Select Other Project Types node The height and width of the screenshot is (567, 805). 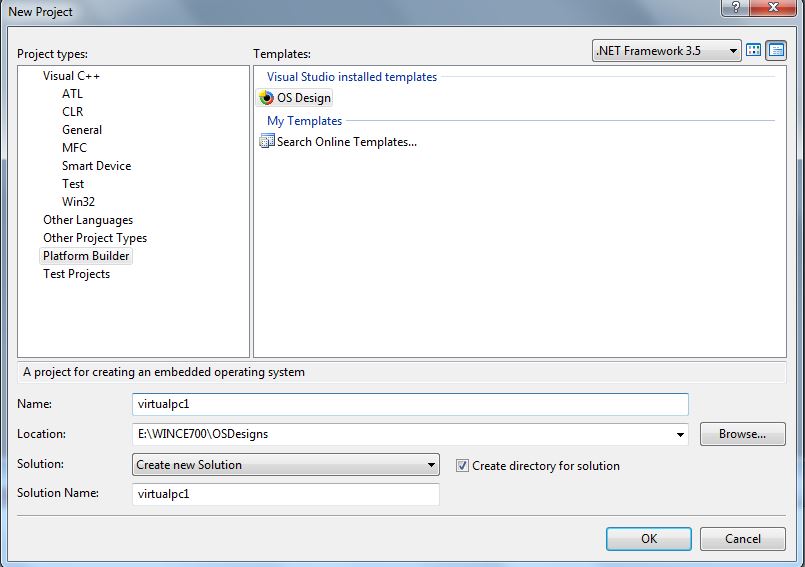95,238
